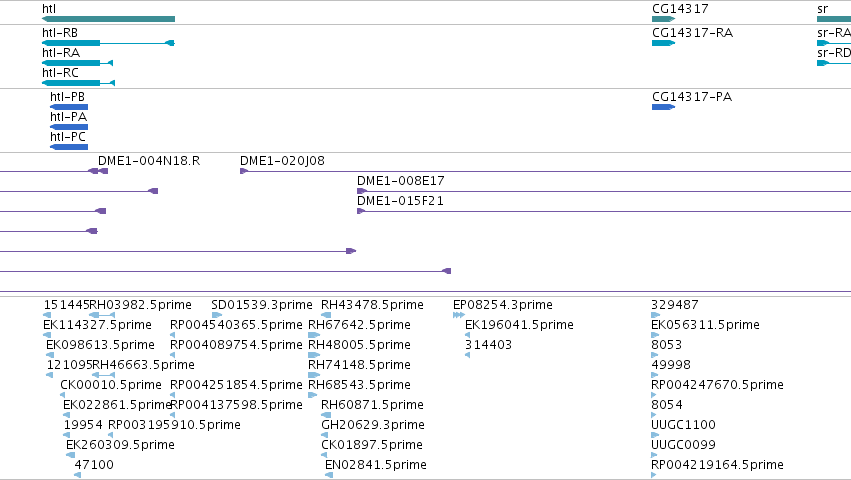Select the CG14317-PA protein feature

[x=663, y=107]
